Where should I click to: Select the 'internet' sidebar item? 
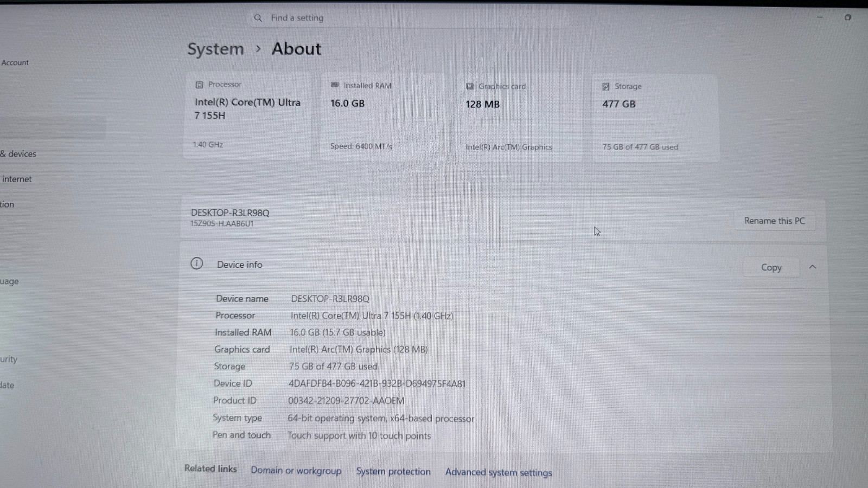(x=17, y=179)
